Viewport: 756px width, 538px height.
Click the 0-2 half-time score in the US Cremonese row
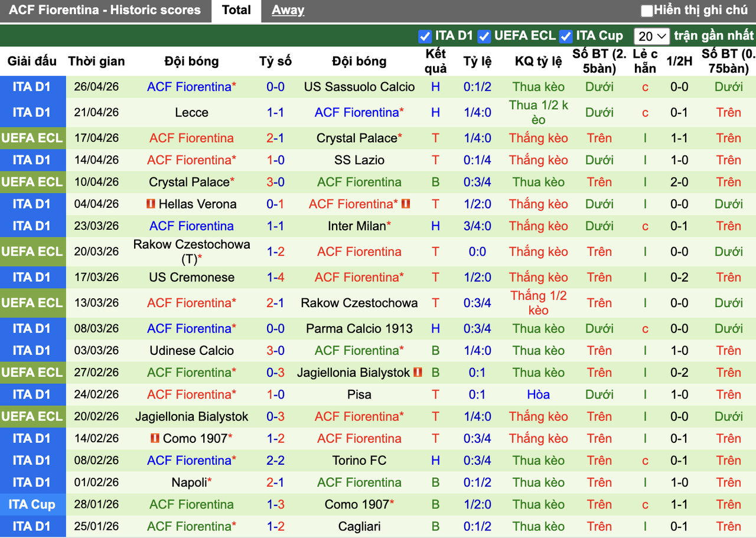[679, 278]
